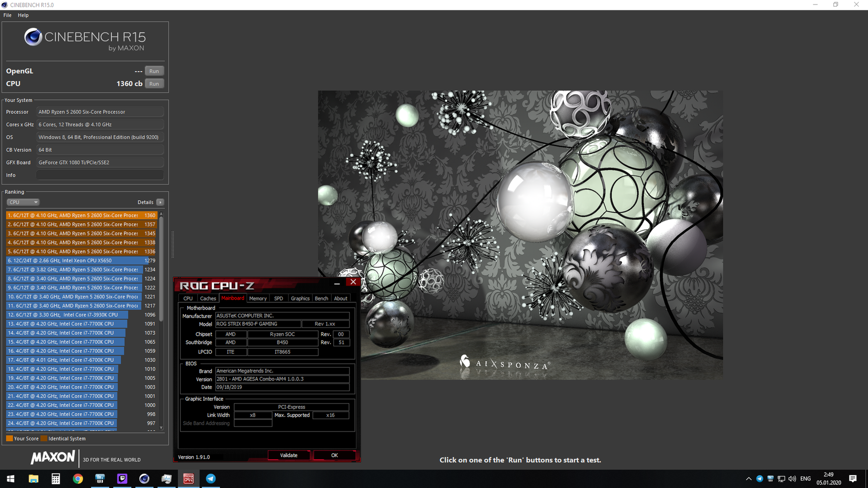Open the About tab in CPU-Z

[x=340, y=298]
